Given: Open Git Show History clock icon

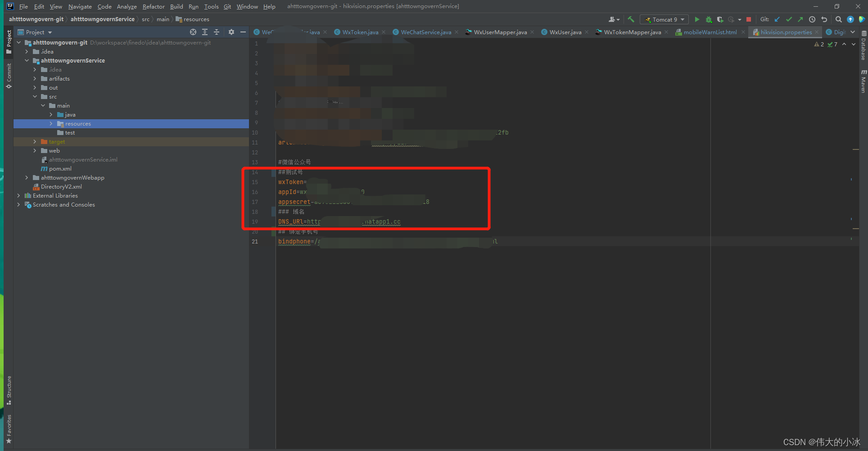Looking at the screenshot, I should (812, 19).
